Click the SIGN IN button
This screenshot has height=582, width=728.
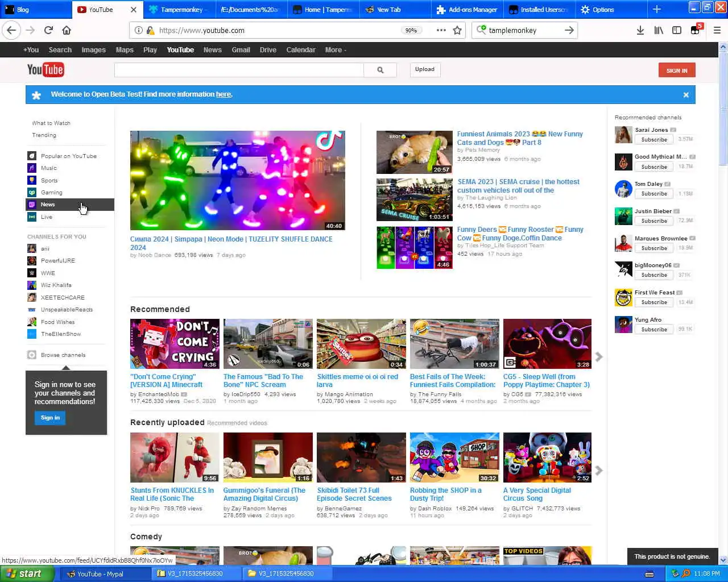pyautogui.click(x=677, y=70)
